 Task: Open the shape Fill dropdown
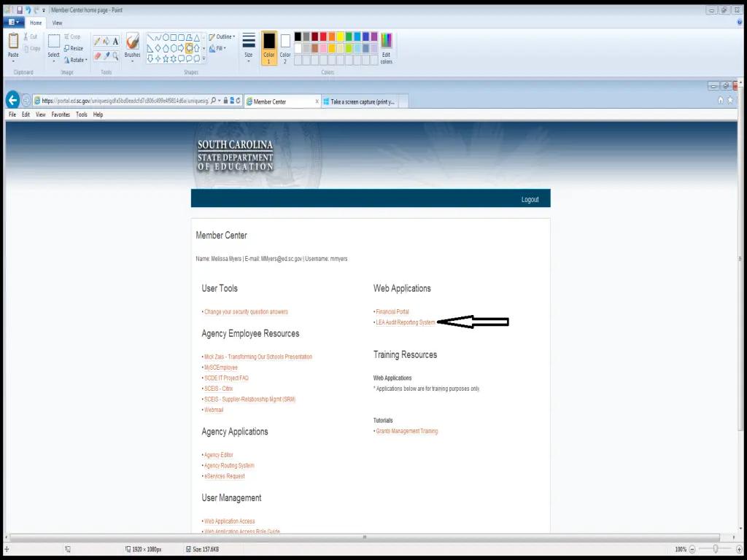217,48
